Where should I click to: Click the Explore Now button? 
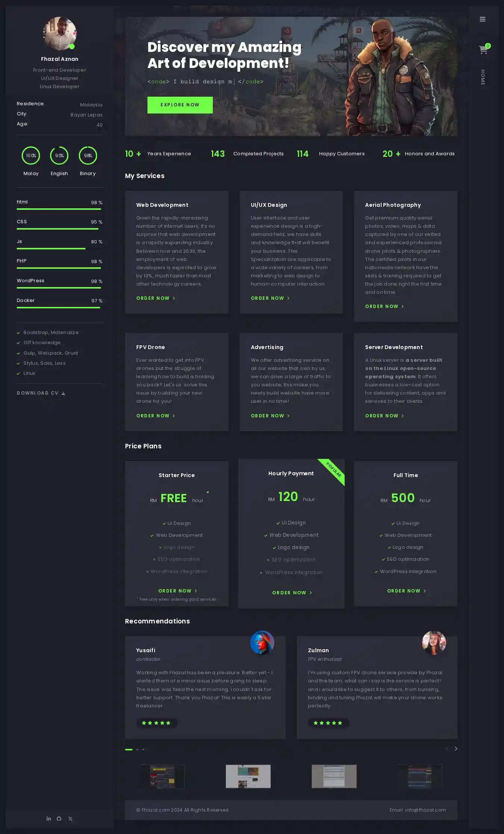pos(180,105)
